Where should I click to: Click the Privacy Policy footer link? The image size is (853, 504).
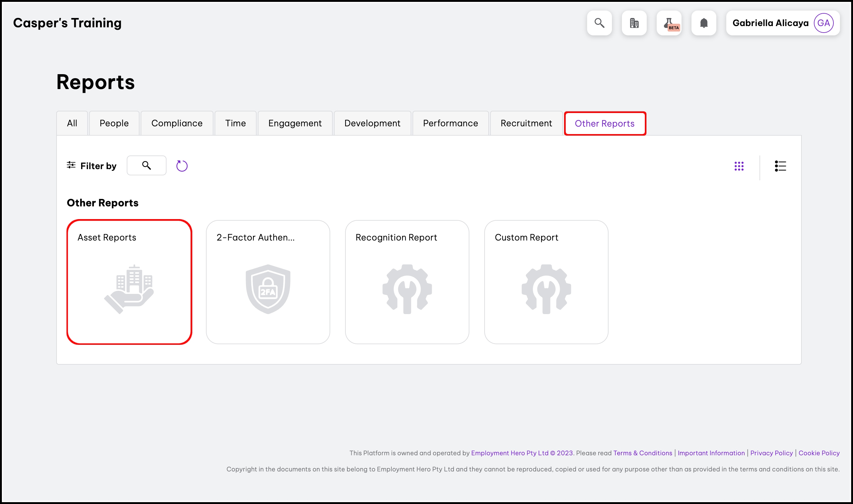(771, 453)
